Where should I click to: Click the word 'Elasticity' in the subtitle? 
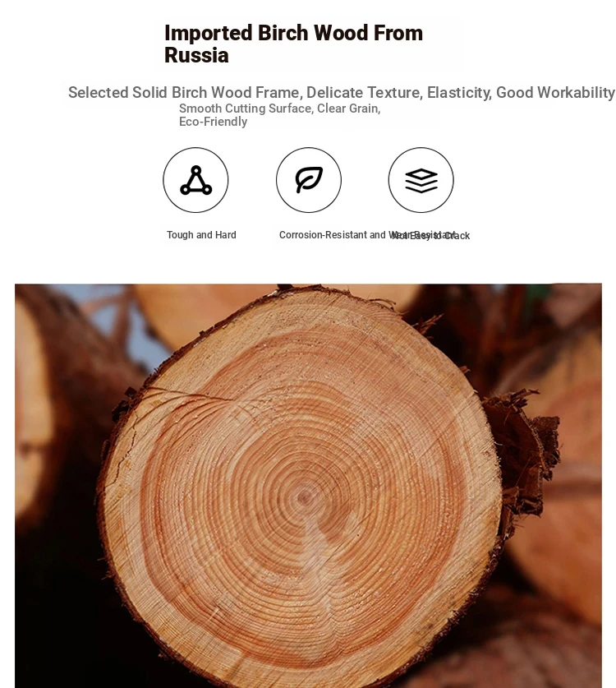coord(459,93)
